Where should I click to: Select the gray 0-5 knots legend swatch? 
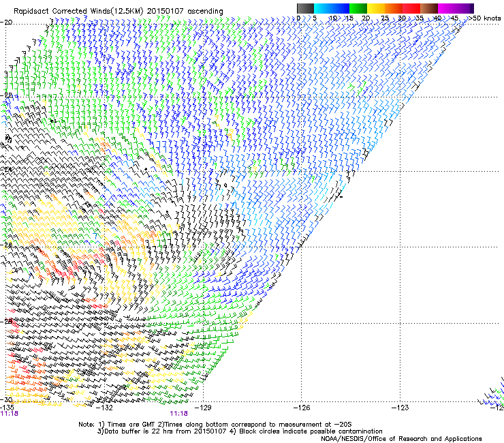coord(305,8)
